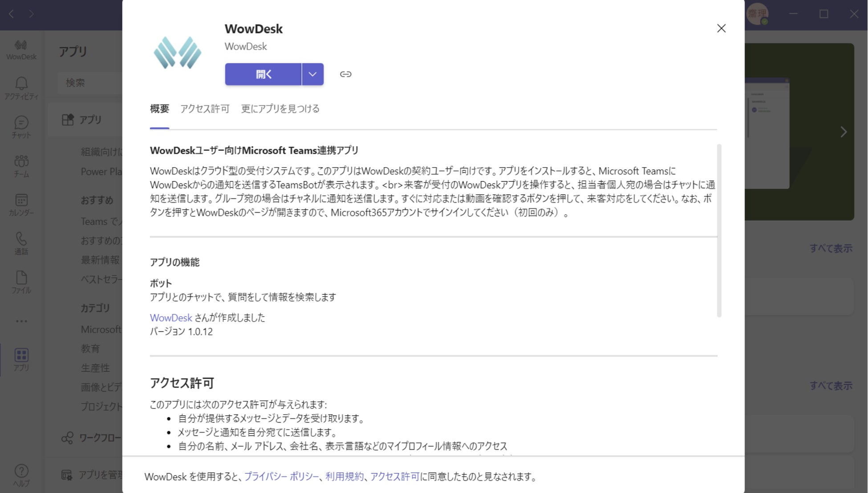Click the アプリを管理 icon at the bottom

coord(67,475)
